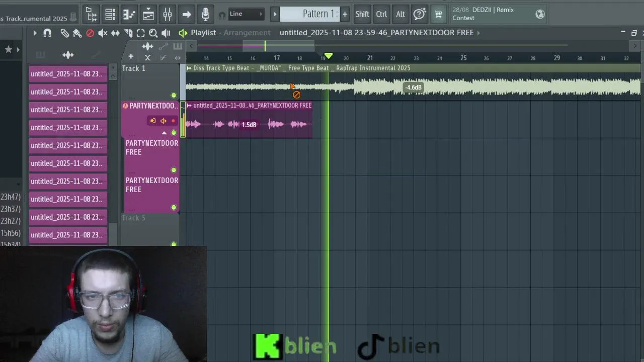Viewport: 644px width, 362px height.
Task: Click the green speaker icon before Playlist
Action: coord(183,33)
